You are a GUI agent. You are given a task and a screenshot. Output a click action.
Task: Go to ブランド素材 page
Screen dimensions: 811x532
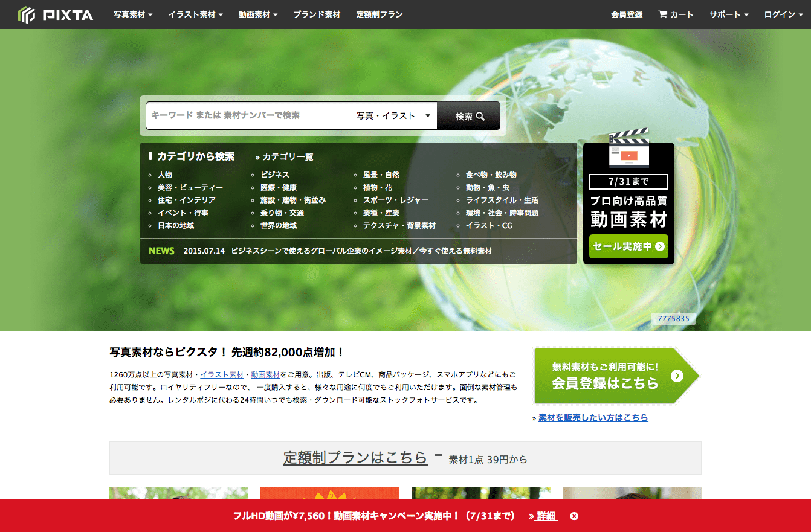[x=317, y=14]
